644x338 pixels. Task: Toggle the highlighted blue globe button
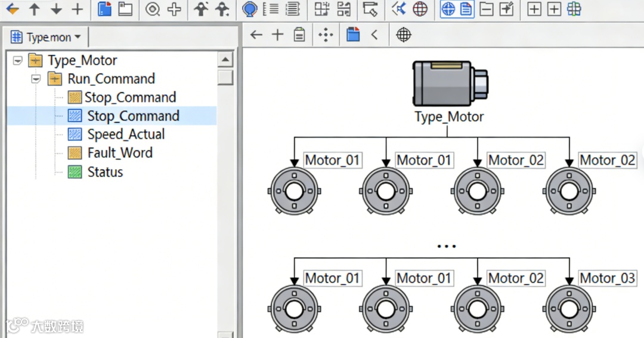click(x=448, y=9)
